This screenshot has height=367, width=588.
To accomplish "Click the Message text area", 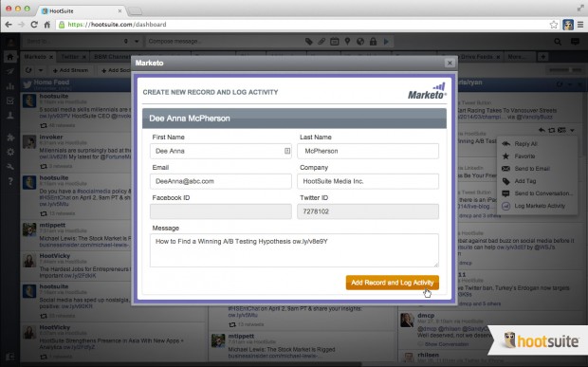I will [x=294, y=250].
